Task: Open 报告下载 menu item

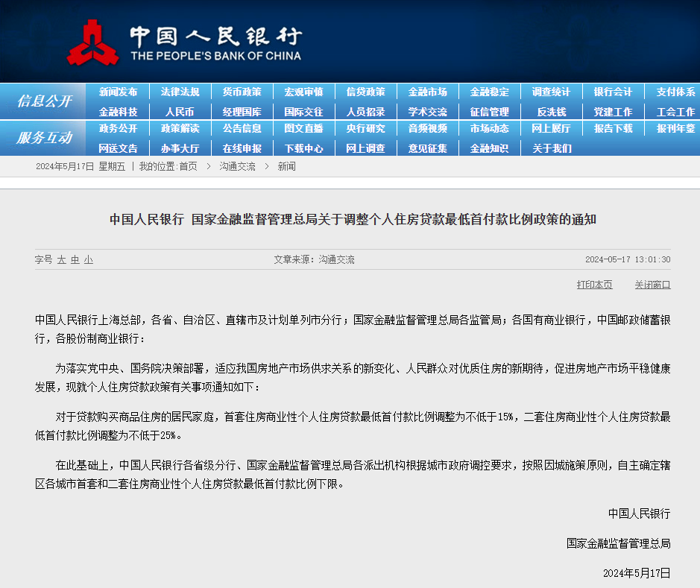Action: point(613,128)
